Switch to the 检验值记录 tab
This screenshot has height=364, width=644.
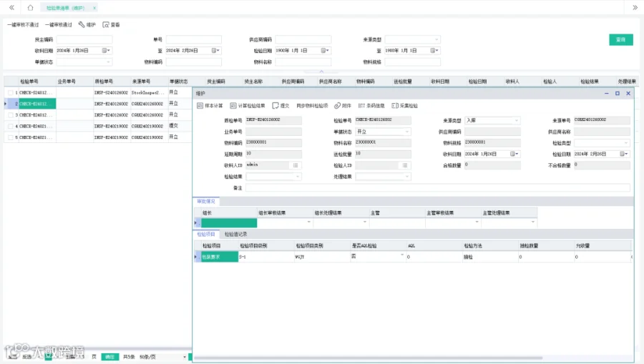[235, 235]
